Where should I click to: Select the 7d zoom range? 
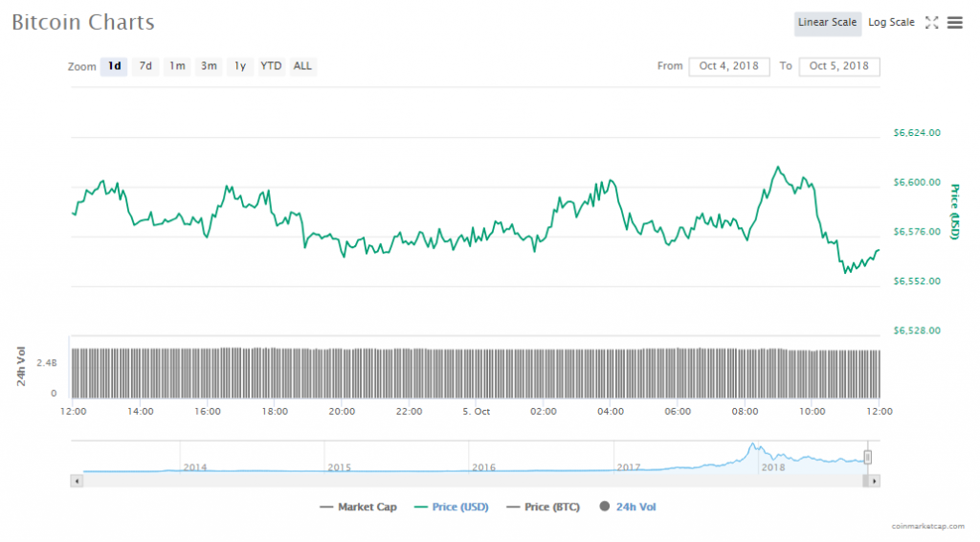tap(145, 66)
